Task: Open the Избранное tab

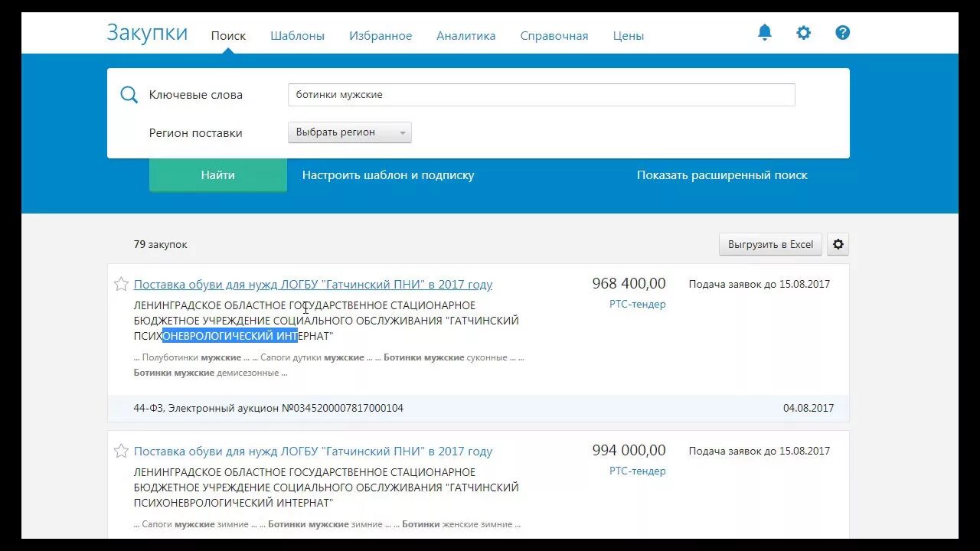Action: [x=381, y=36]
